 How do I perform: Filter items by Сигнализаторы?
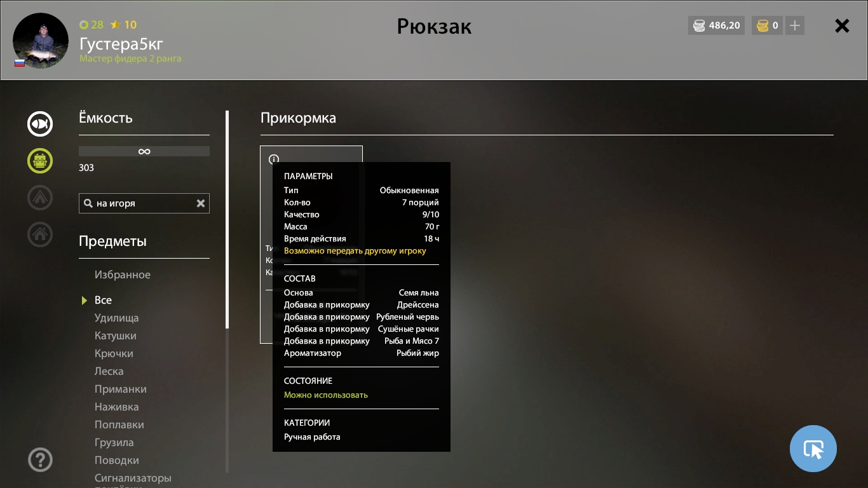[x=133, y=478]
